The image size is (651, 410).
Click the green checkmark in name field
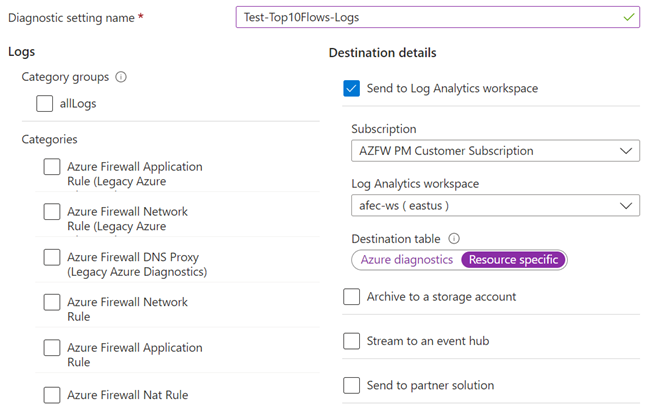tap(628, 17)
